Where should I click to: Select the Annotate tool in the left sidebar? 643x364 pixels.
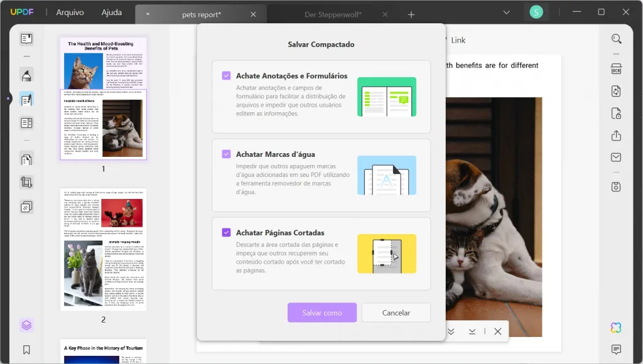click(x=26, y=75)
